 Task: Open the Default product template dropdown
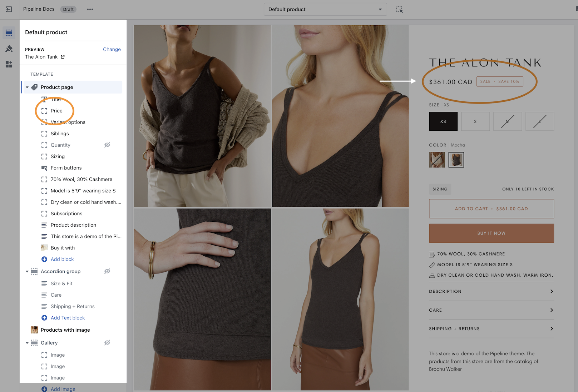[x=325, y=9]
